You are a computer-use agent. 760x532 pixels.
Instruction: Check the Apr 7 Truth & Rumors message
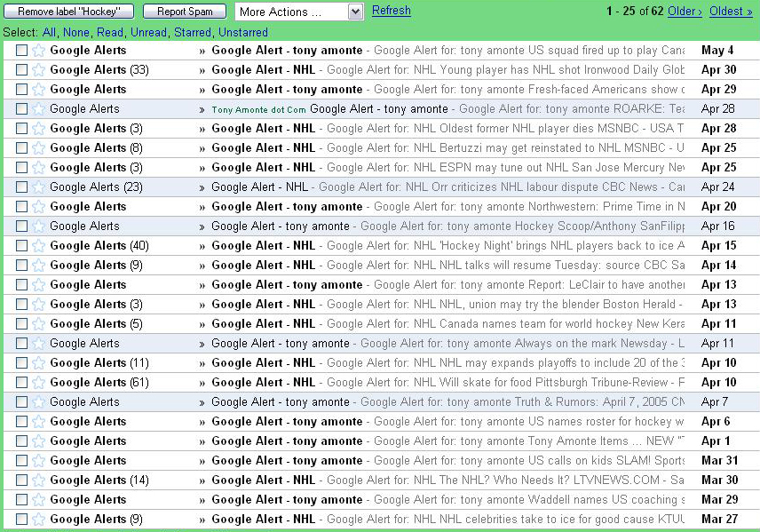21,401
